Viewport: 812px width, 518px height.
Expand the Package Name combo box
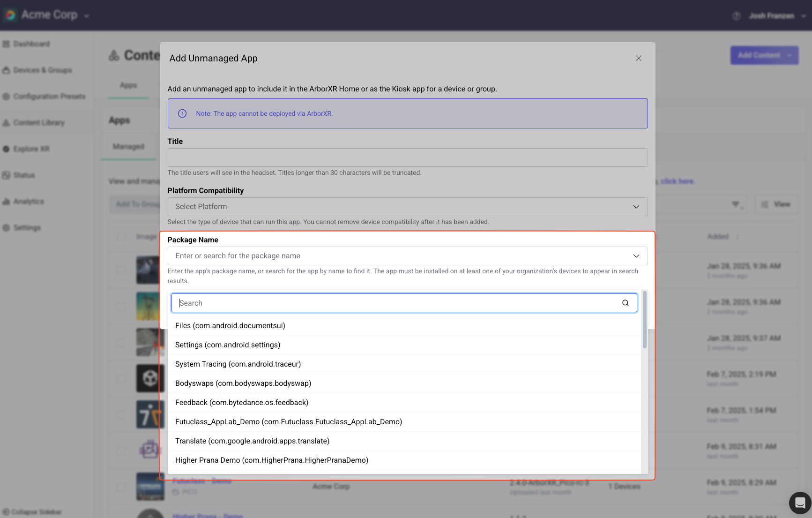coord(408,256)
